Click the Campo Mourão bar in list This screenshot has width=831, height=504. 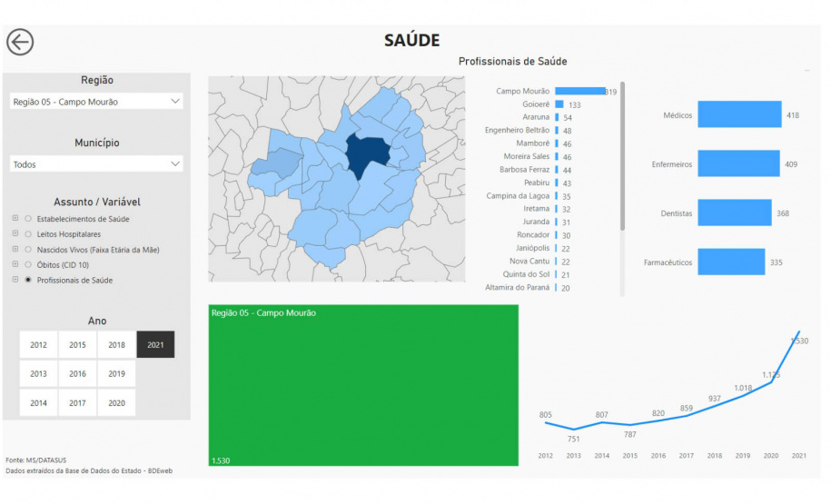click(x=579, y=91)
